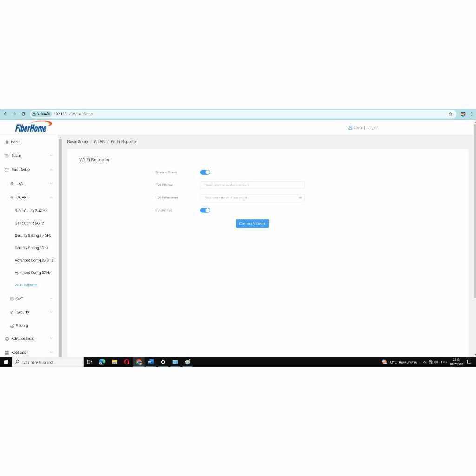Click the FiberHome logo
This screenshot has height=476, width=476.
[x=31, y=127]
